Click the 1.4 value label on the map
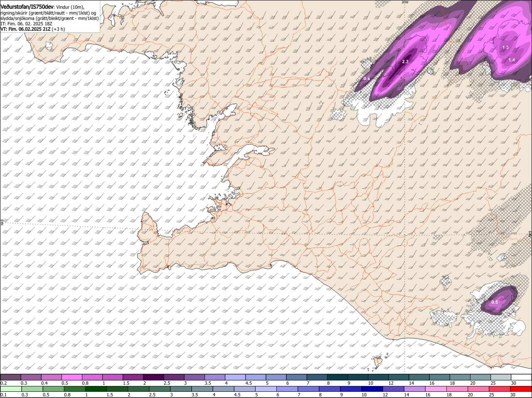 tap(512, 60)
